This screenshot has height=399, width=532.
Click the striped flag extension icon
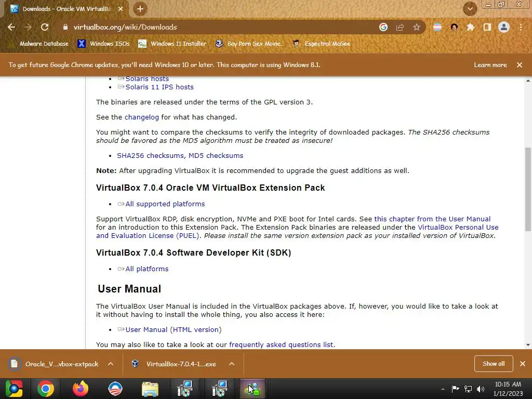click(x=437, y=27)
